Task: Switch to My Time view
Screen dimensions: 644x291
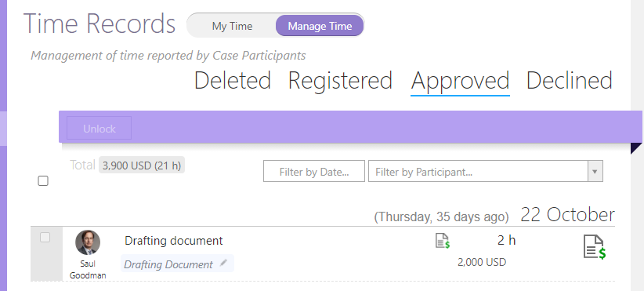Action: 232,26
